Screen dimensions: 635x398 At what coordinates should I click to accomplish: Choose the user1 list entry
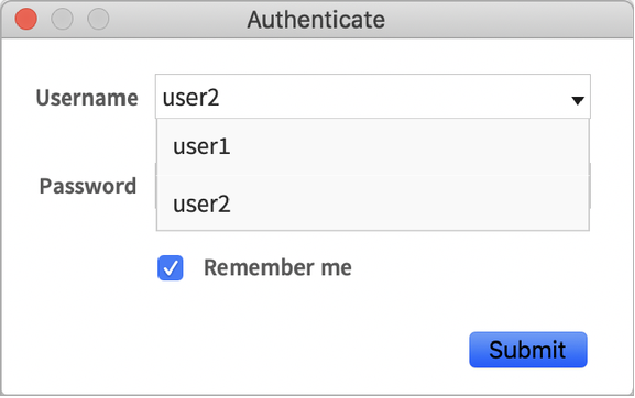point(373,147)
